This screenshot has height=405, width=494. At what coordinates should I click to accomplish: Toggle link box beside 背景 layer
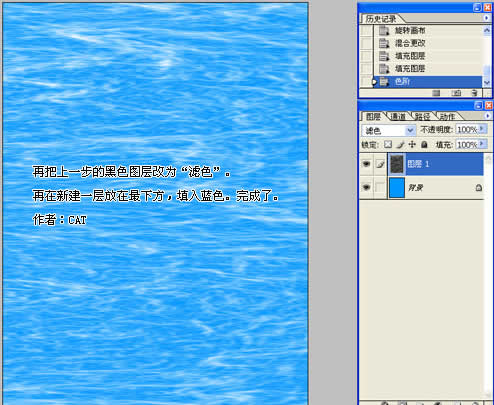pos(380,187)
